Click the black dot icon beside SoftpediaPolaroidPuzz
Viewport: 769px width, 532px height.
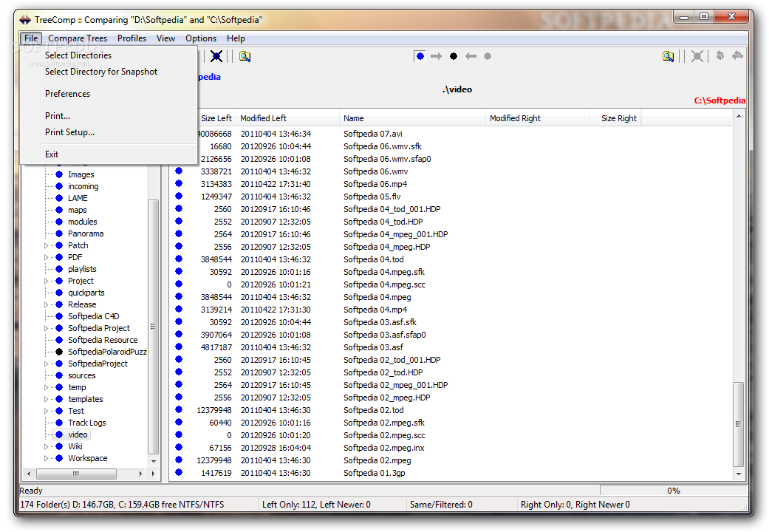pyautogui.click(x=59, y=352)
